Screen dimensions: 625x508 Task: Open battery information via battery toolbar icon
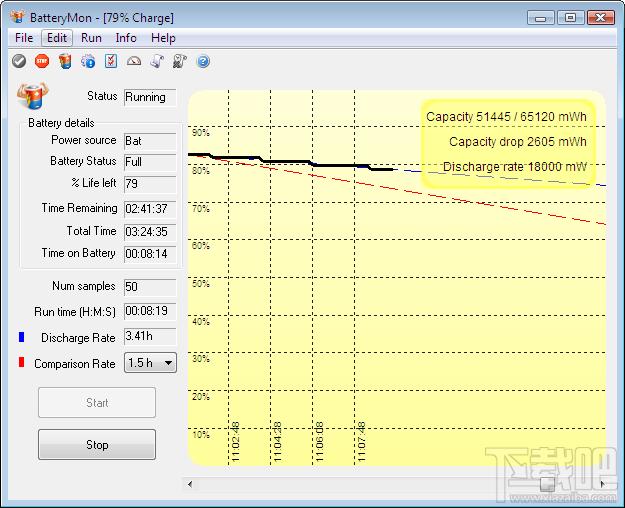[x=65, y=61]
